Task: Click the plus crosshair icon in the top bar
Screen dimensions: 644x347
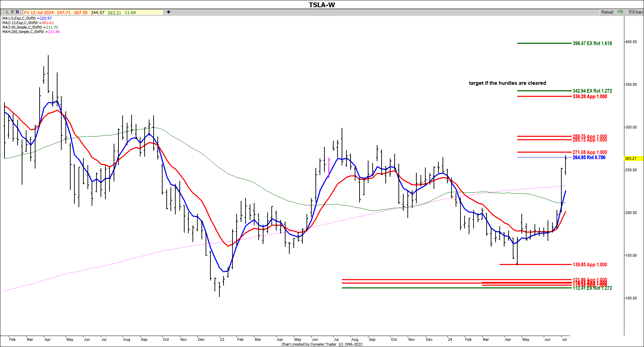Action: (168, 12)
